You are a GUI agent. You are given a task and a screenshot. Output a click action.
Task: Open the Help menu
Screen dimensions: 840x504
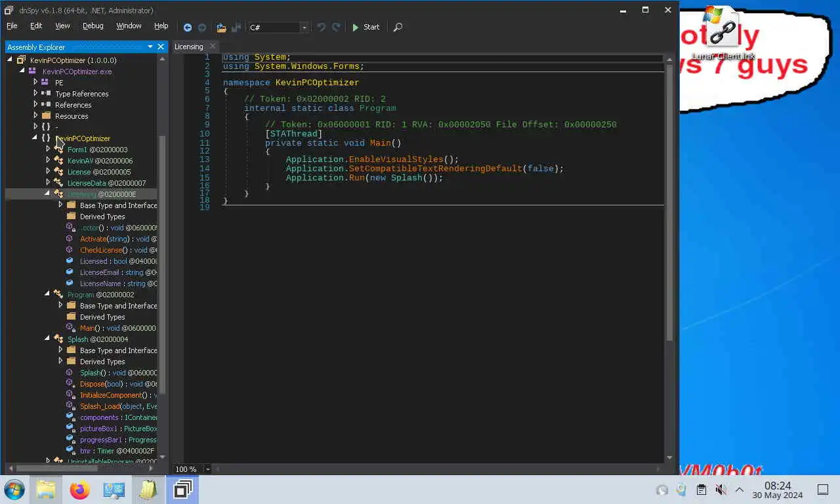coord(161,26)
